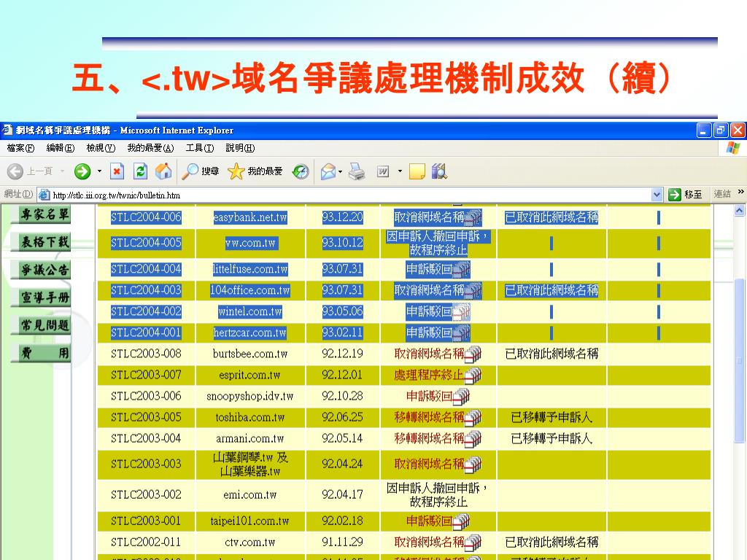Open decision document icon for esprit.com.tw
This screenshot has width=747, height=560.
click(473, 376)
